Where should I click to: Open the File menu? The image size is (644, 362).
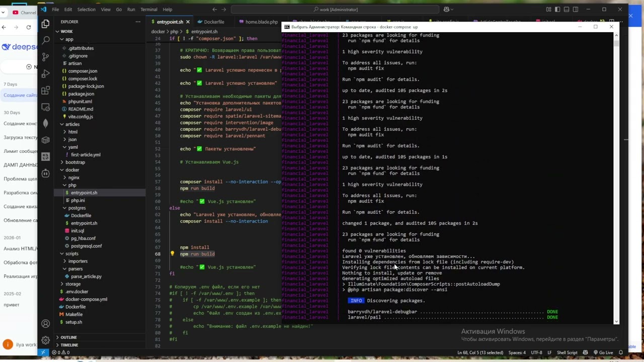pos(55,9)
